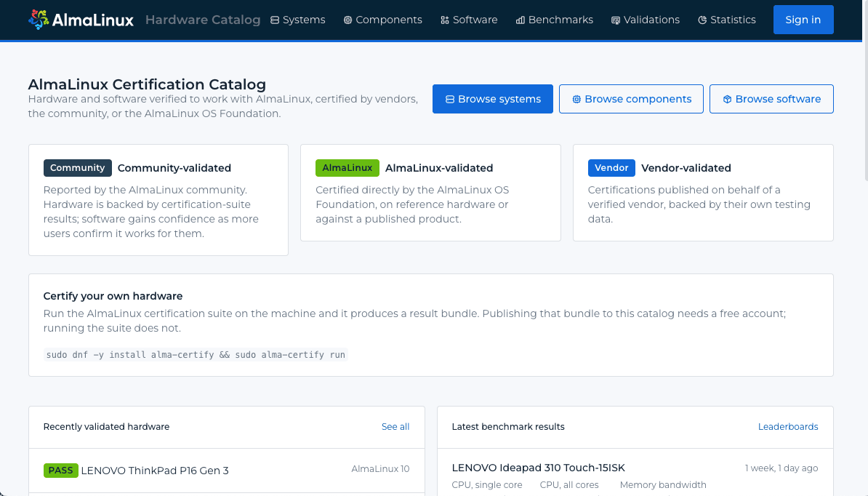
Task: Click the box icon in Browse software
Action: (728, 99)
